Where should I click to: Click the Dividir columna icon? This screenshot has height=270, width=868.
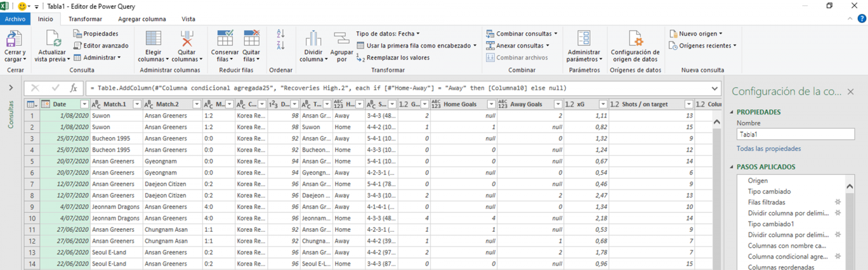coord(313,39)
